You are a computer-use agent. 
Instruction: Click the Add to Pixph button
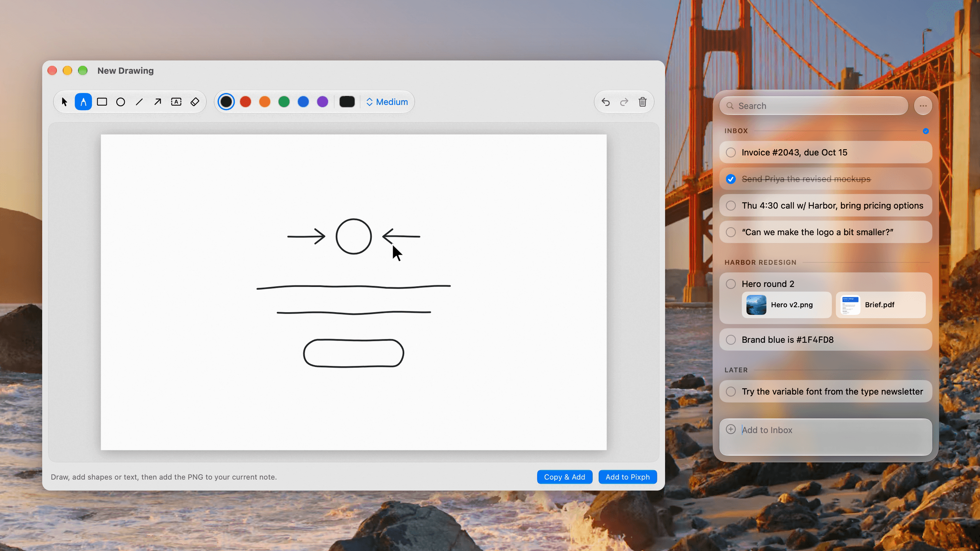pos(627,477)
